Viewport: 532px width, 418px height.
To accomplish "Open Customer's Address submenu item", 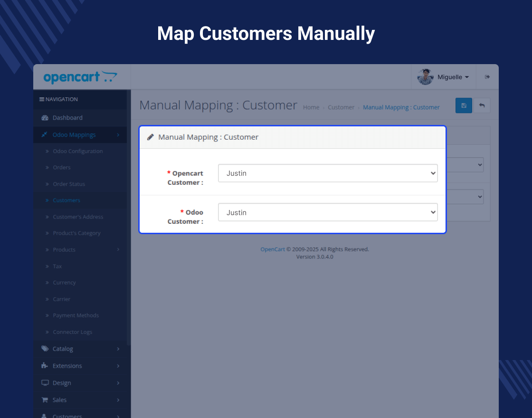I will click(78, 217).
